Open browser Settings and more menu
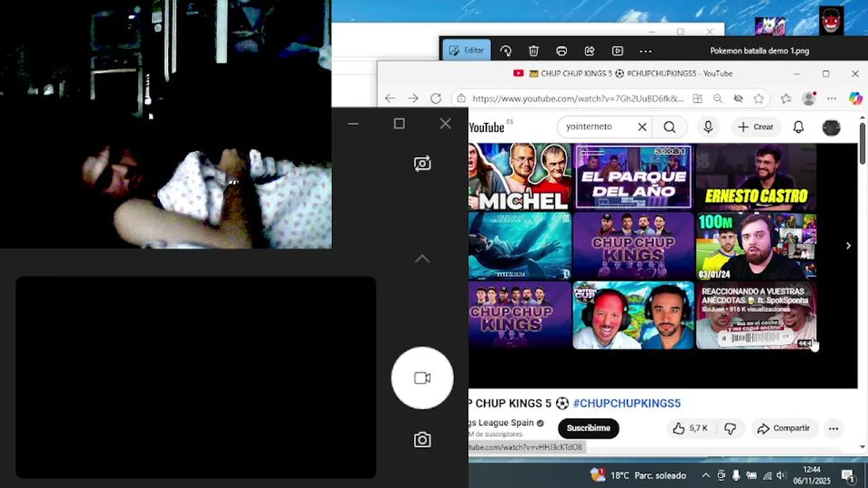Image resolution: width=868 pixels, height=488 pixels. (832, 98)
